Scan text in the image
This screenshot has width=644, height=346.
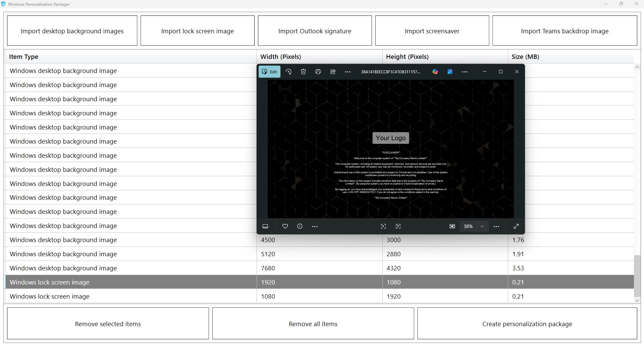[x=398, y=226]
